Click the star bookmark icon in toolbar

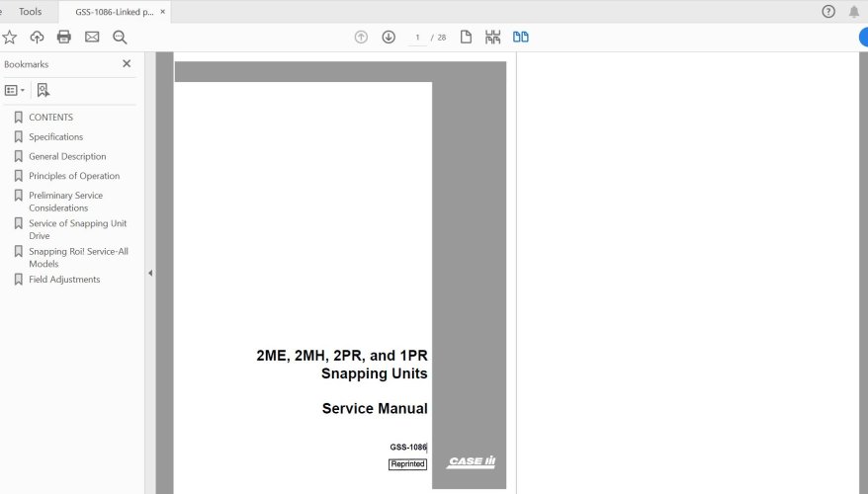pos(10,37)
